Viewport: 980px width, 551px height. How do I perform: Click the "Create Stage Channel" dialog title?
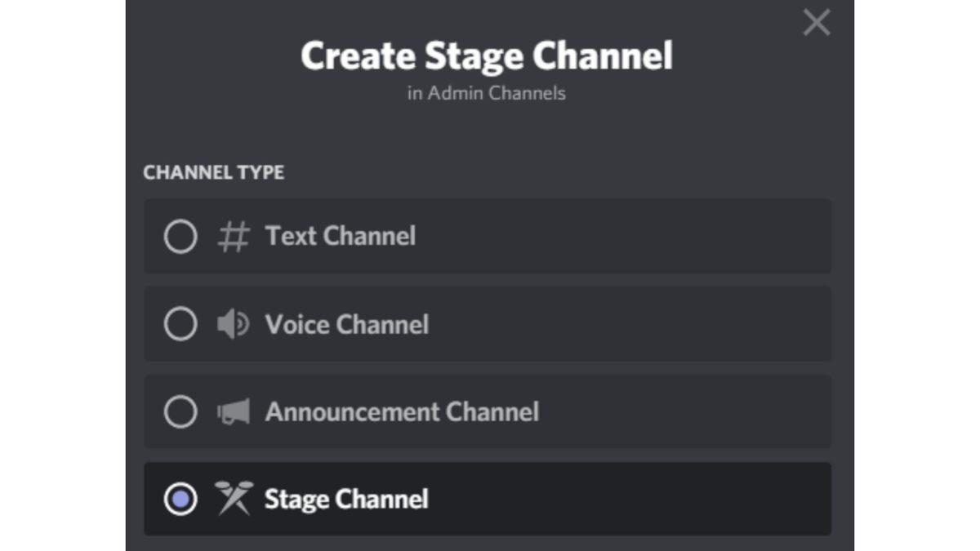click(487, 56)
